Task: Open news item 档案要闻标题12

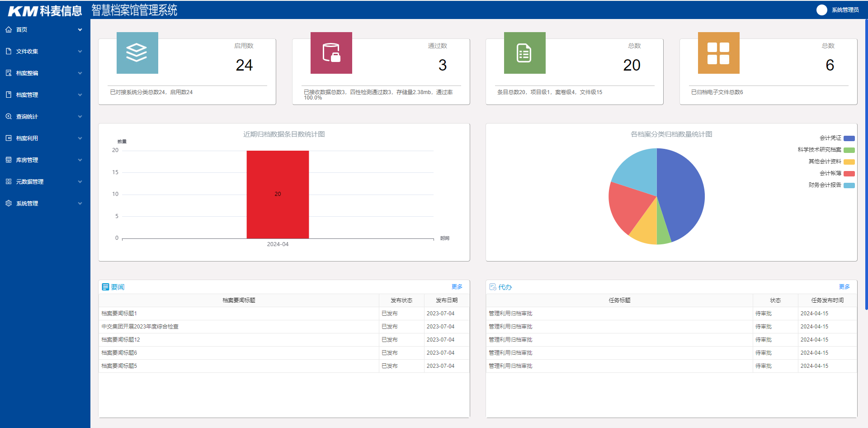Action: click(121, 340)
